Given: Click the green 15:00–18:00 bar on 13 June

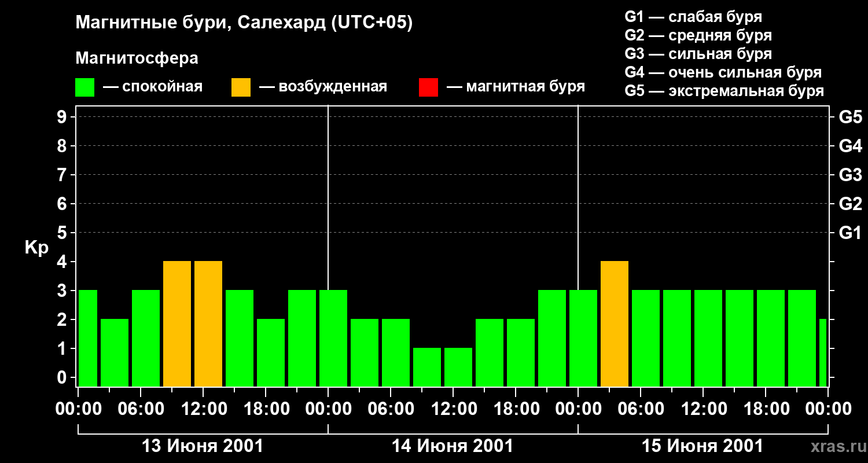Looking at the screenshot, I should pos(240,339).
